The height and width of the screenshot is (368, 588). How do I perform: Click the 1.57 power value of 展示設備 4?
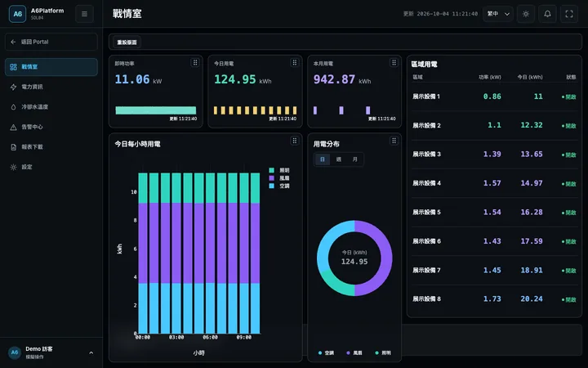[492, 183]
